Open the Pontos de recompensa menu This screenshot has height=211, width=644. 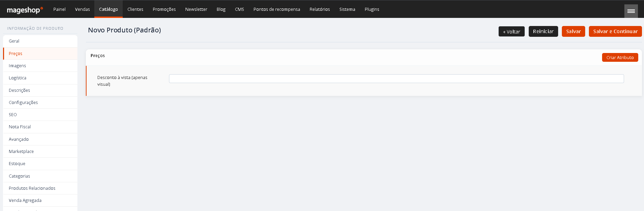277,9
